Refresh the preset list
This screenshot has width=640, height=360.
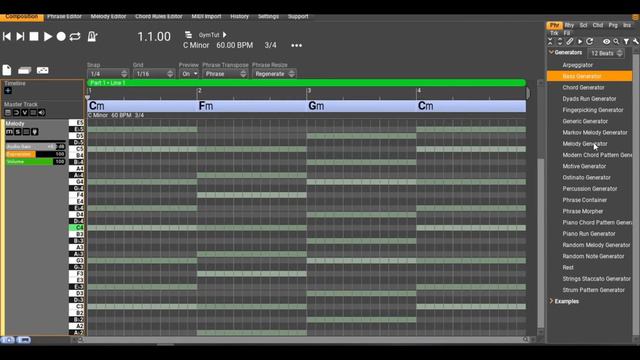(x=589, y=41)
